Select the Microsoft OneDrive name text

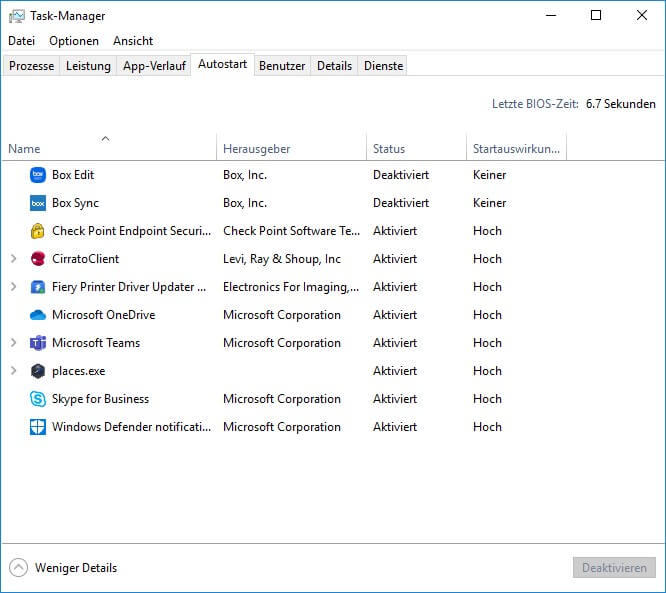coord(104,315)
